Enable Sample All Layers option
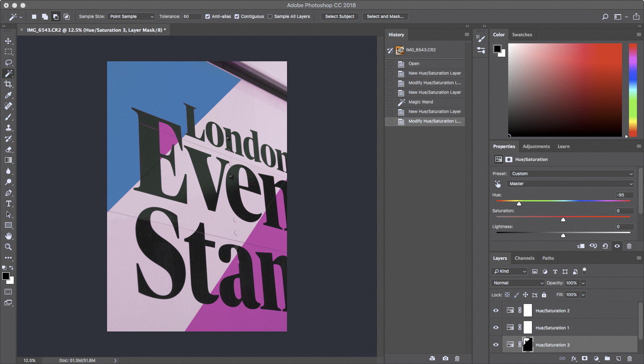 click(270, 17)
